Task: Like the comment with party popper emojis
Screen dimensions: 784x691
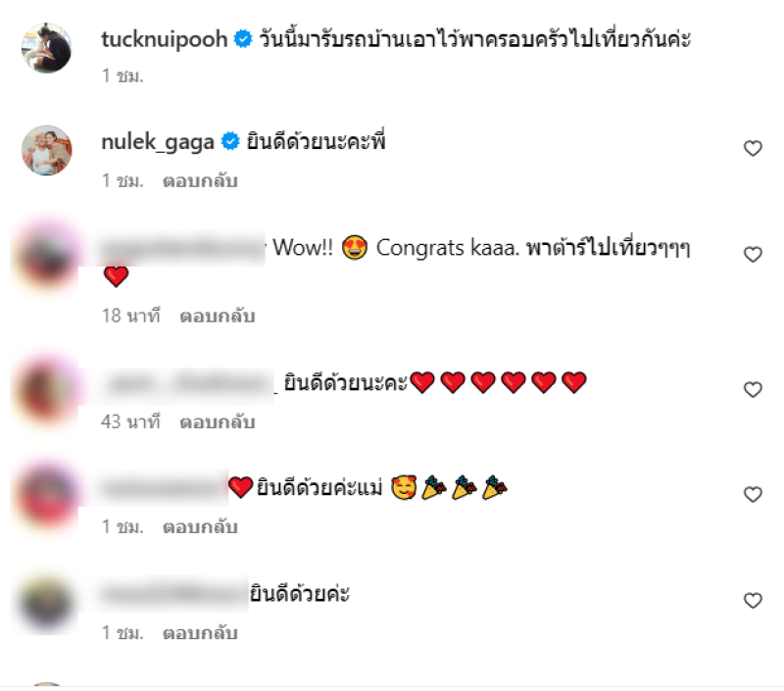Action: [x=753, y=495]
